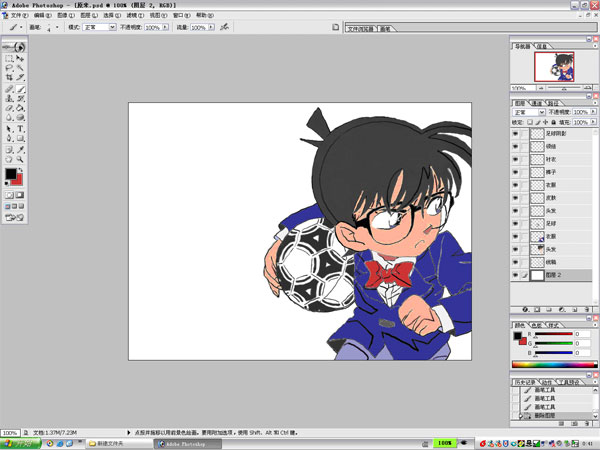The image size is (600, 450).
Task: Select the Move tool
Action: (x=20, y=59)
